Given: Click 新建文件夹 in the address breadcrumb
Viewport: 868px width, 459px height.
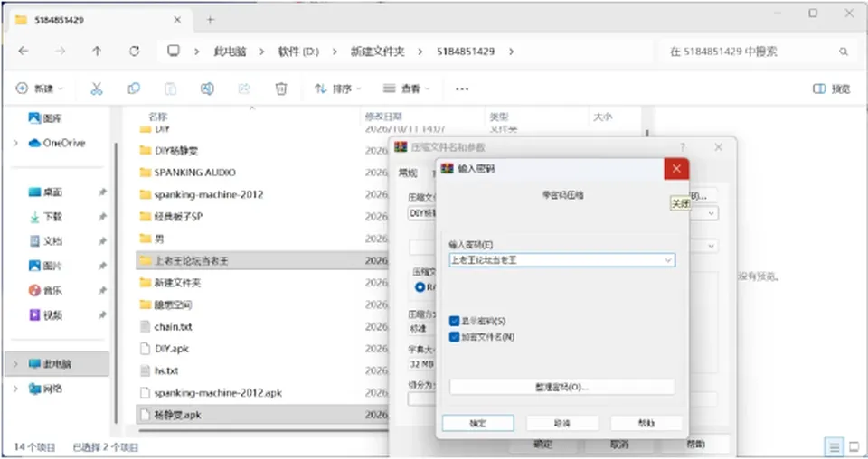Looking at the screenshot, I should [378, 52].
